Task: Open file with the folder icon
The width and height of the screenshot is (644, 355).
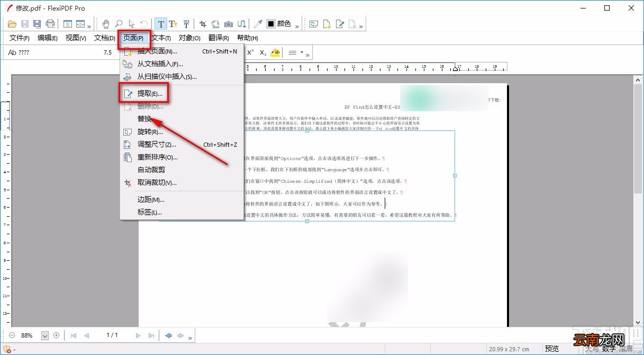Action: (12, 24)
